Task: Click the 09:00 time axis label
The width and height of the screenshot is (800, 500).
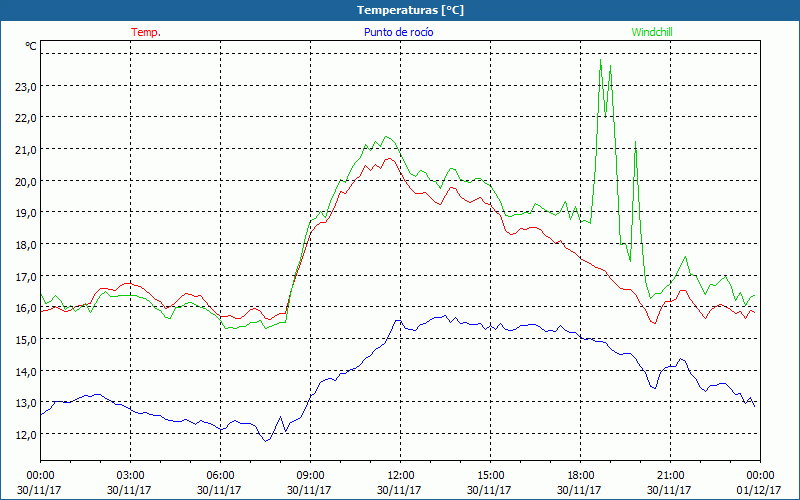Action: click(x=310, y=475)
